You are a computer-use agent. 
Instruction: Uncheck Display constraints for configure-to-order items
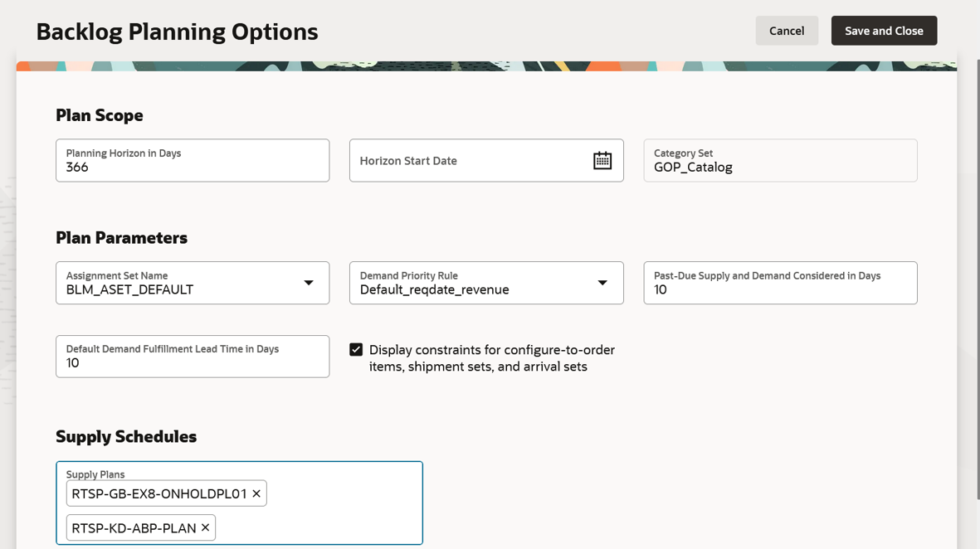click(x=356, y=350)
